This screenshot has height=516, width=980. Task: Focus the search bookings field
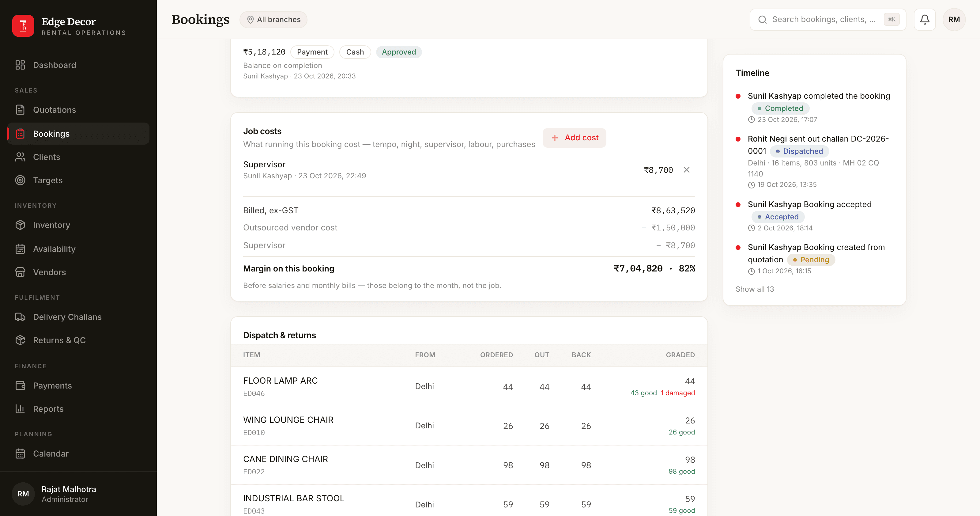828,19
